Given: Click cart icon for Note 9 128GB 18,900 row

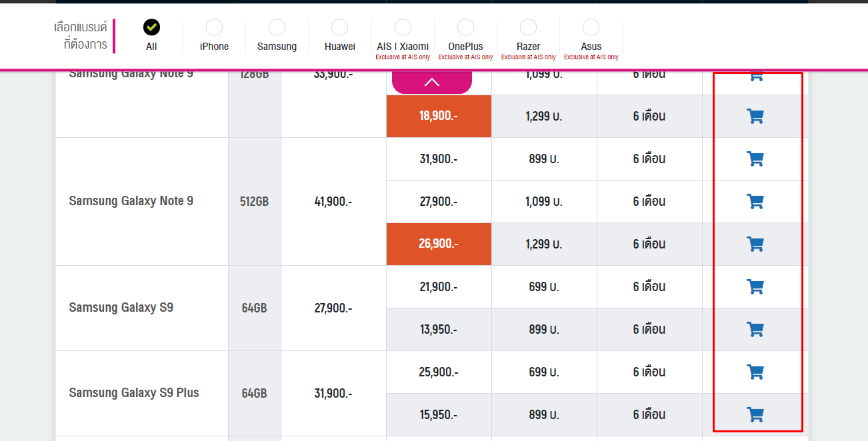Looking at the screenshot, I should [755, 117].
